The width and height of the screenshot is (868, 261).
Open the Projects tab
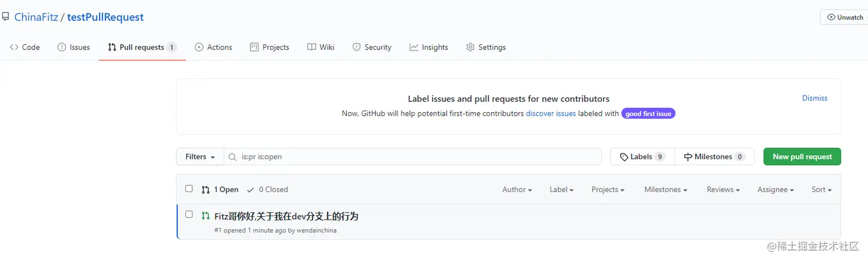click(x=270, y=47)
